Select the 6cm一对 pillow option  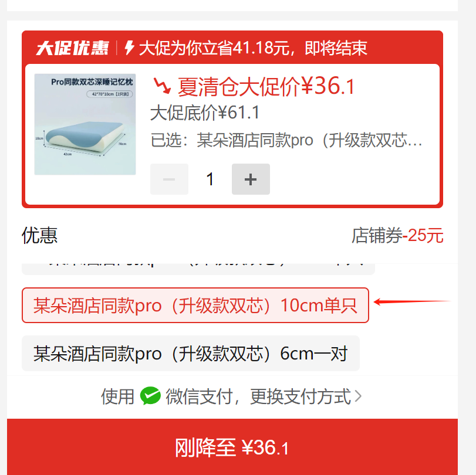(191, 354)
